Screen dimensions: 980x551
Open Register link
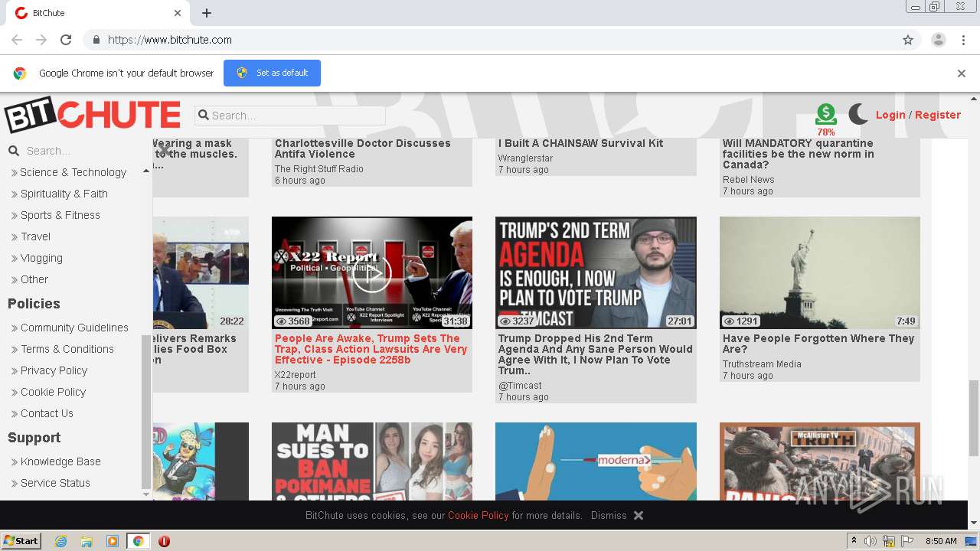[x=938, y=115]
